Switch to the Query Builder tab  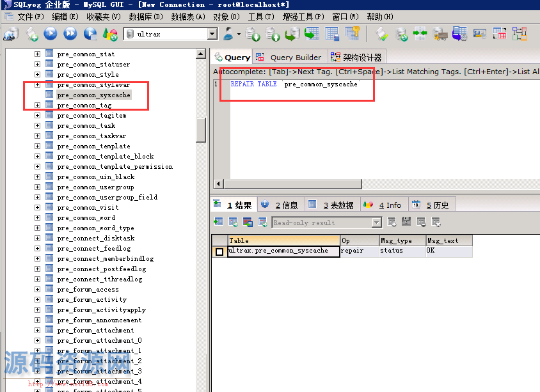tap(289, 58)
